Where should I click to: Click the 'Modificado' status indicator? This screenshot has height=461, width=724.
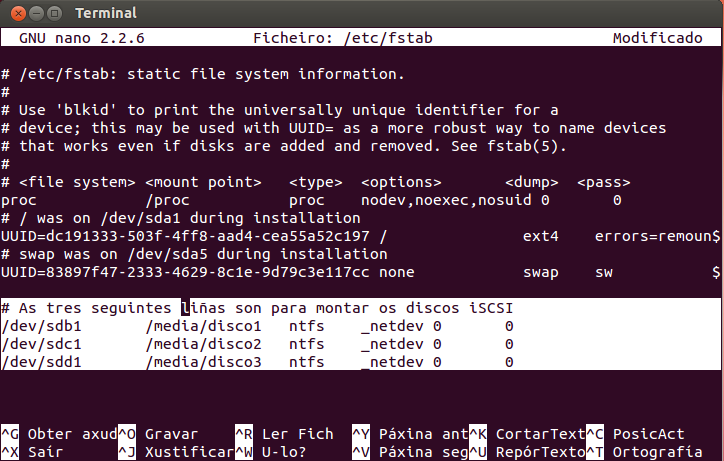[x=658, y=38]
